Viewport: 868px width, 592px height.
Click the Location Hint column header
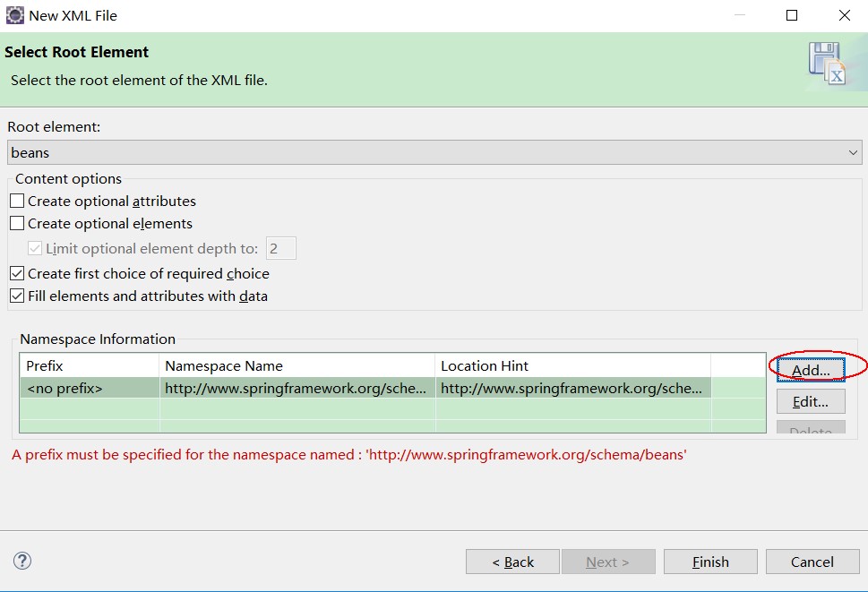[x=573, y=365]
